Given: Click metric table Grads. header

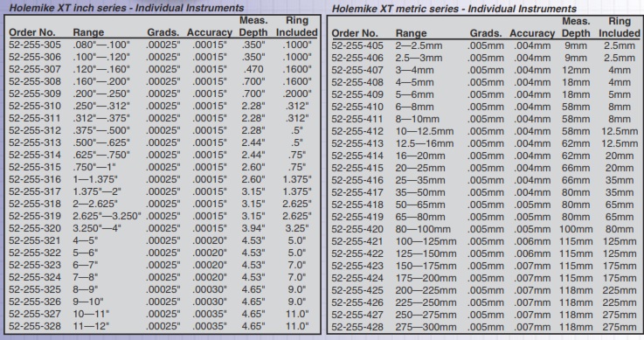Looking at the screenshot, I should click(486, 33).
